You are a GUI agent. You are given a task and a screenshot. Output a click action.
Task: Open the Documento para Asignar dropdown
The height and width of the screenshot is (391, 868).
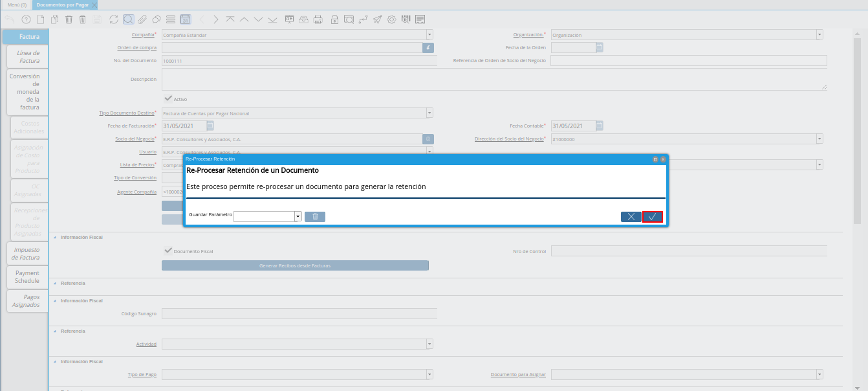pyautogui.click(x=819, y=374)
